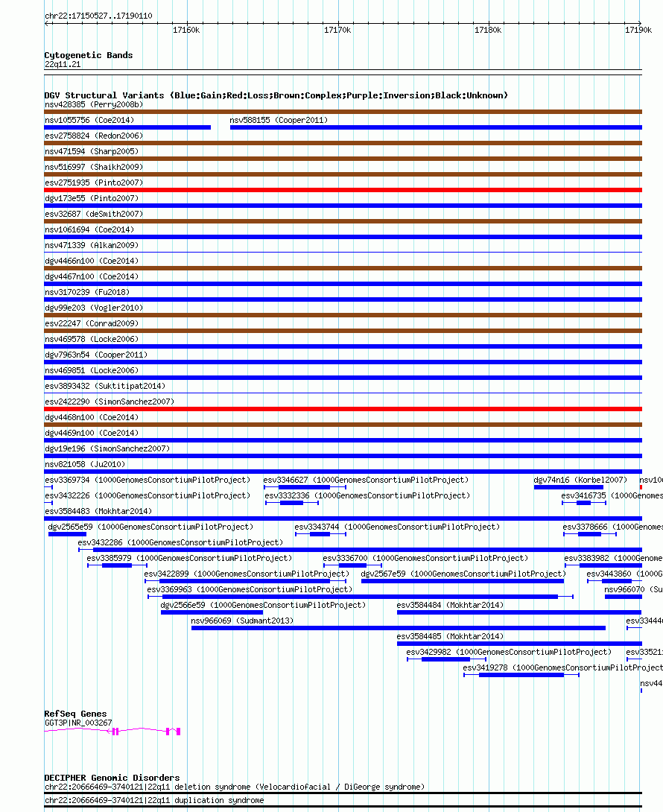Image resolution: width=663 pixels, height=812 pixels.
Task: Click the esv3378666 variant label
Action: pos(613,527)
